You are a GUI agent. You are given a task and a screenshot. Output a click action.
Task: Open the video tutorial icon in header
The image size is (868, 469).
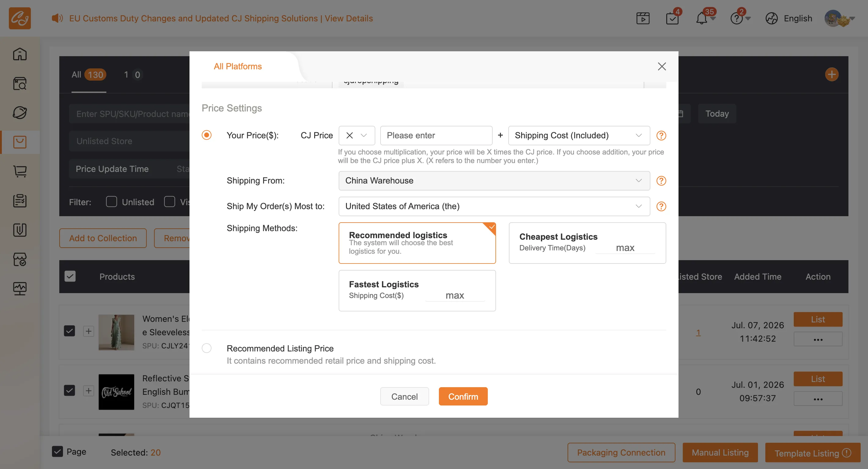pyautogui.click(x=642, y=18)
